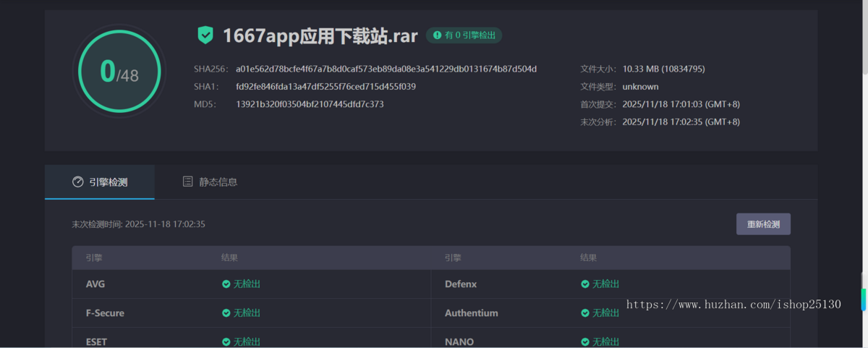Select the SHA1 hash value fd92fe846...

pos(325,86)
